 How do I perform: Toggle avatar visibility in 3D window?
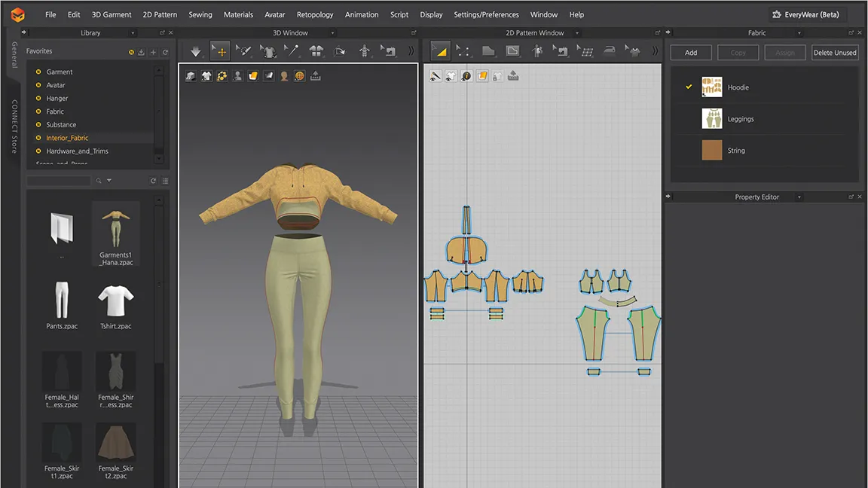(x=237, y=76)
